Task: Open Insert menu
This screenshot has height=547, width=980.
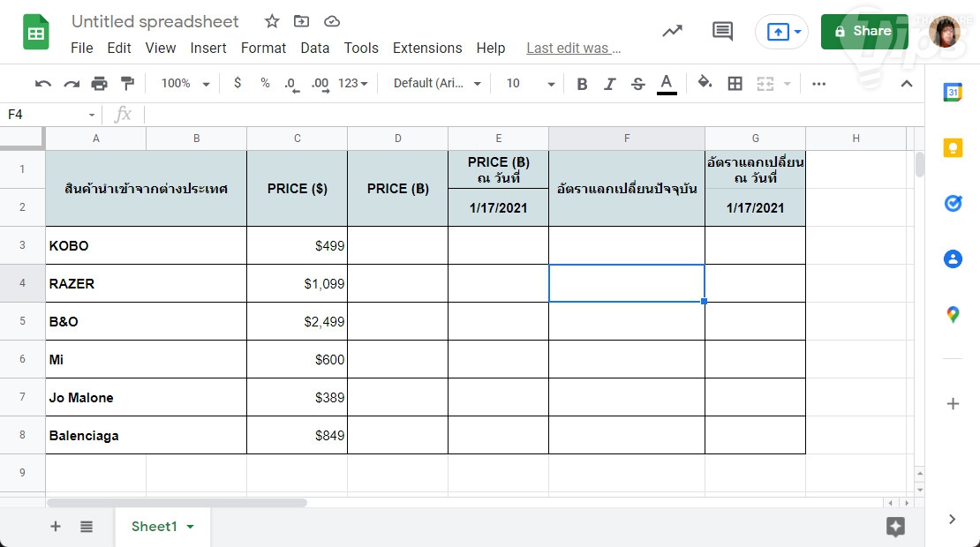Action: click(x=208, y=48)
